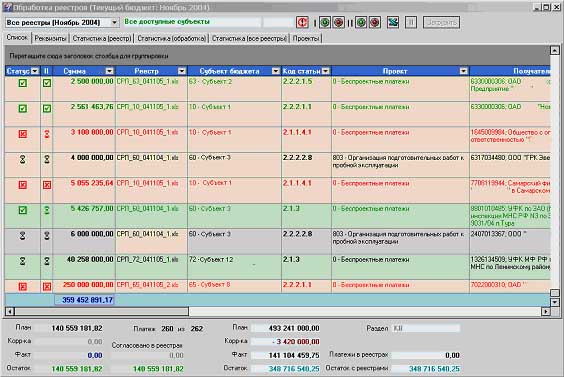The width and height of the screenshot is (564, 377).
Task: Toggle red X II box in 5 055 235,64 row
Action: point(47,185)
